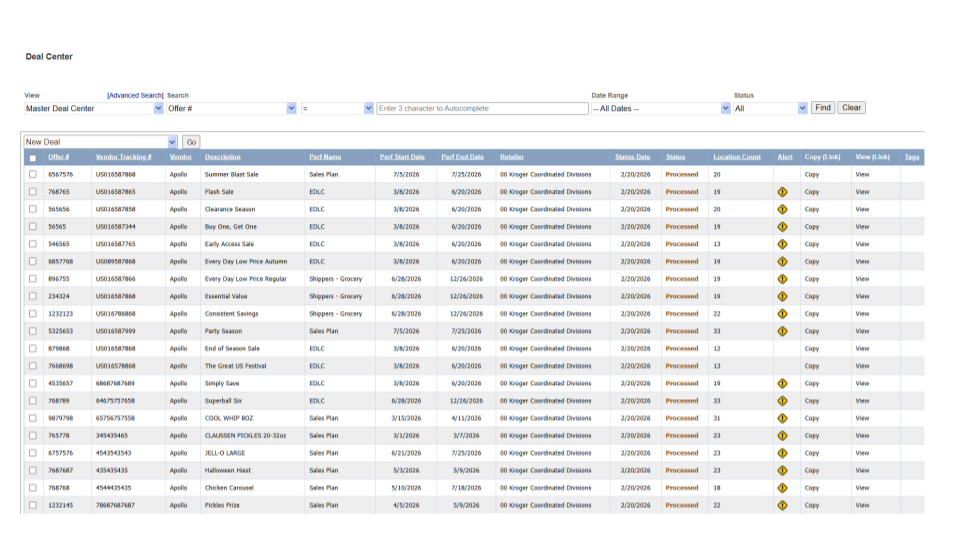Open the New Deal action dropdown
The height and width of the screenshot is (540, 960).
100,142
